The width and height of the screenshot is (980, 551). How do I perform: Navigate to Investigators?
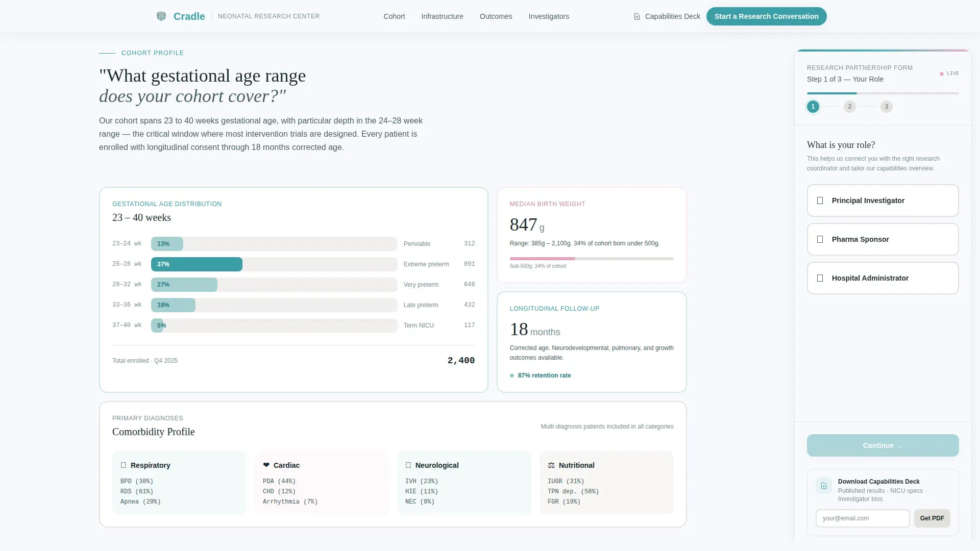click(549, 16)
